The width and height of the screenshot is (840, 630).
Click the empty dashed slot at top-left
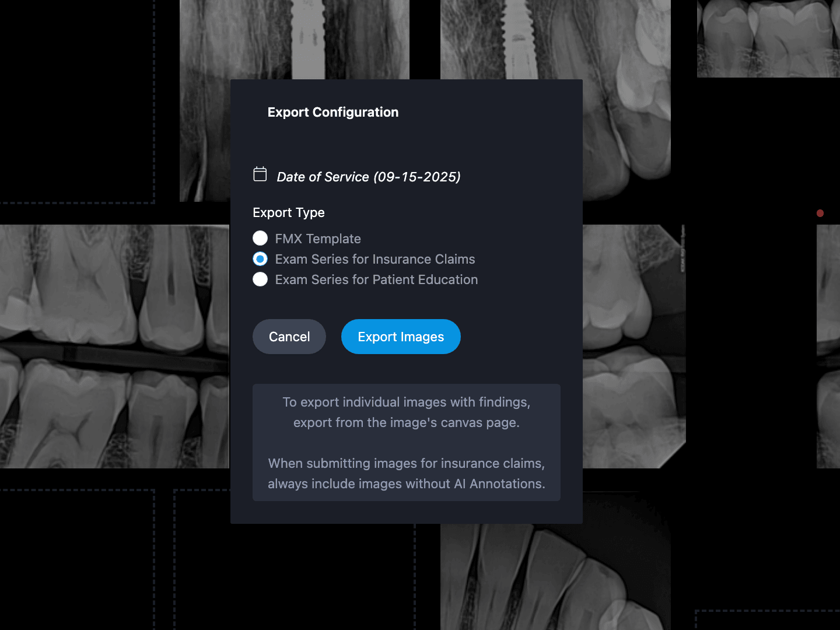[77, 101]
